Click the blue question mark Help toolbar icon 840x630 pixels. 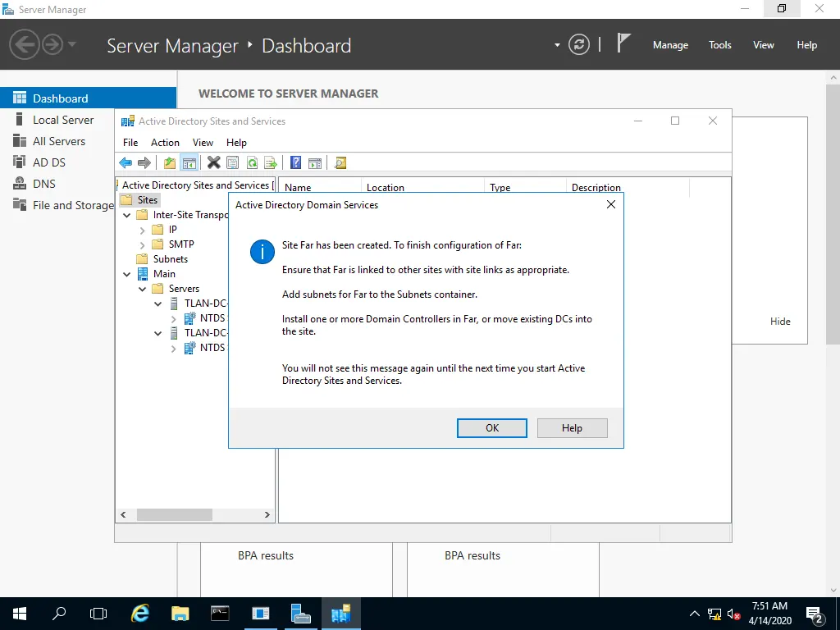point(295,162)
